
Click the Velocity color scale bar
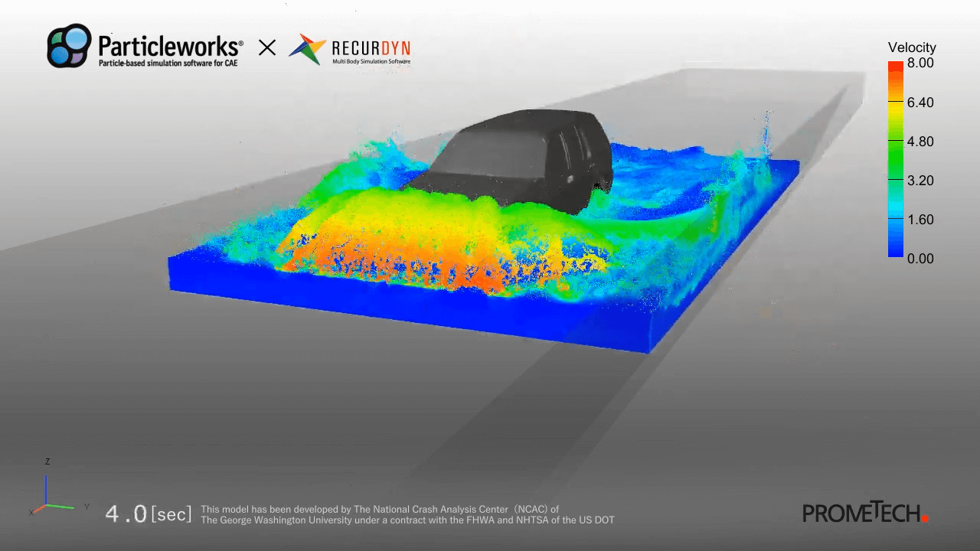click(896, 159)
